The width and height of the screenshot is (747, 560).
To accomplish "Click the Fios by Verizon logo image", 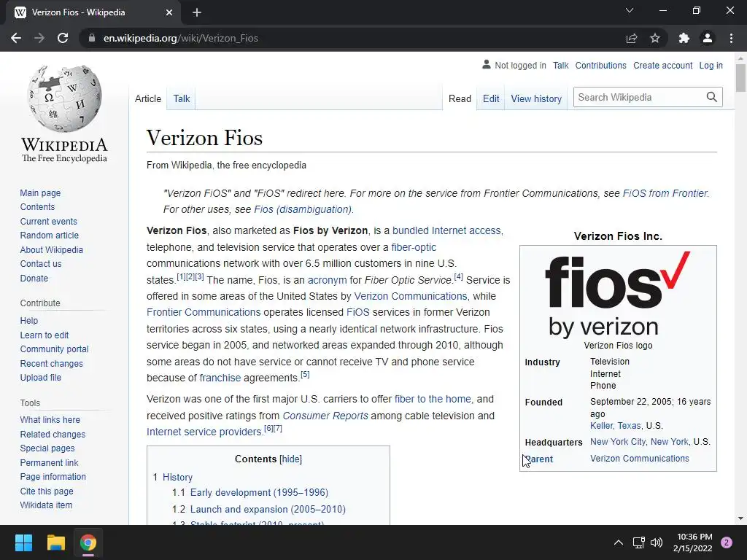I will coord(618,296).
